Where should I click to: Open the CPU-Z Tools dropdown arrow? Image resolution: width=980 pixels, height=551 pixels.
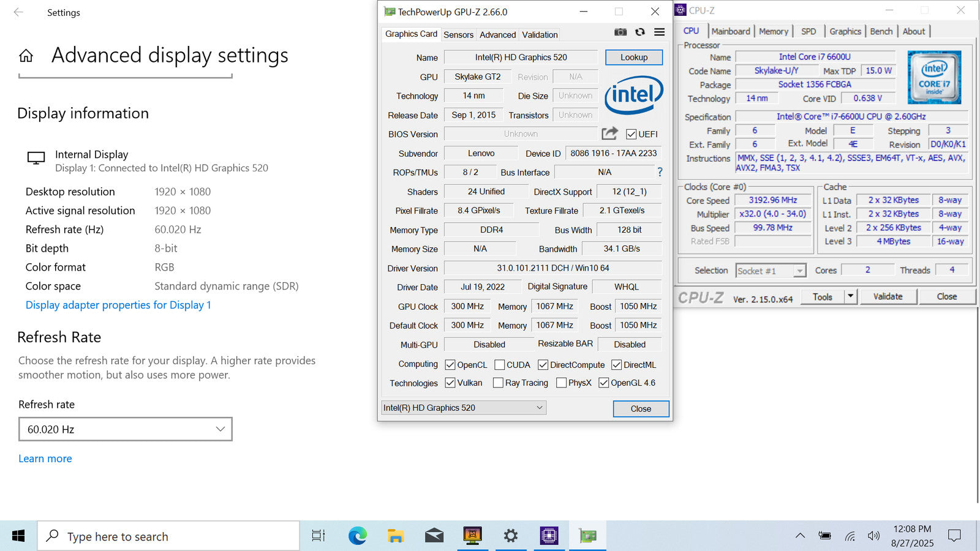[x=850, y=296]
